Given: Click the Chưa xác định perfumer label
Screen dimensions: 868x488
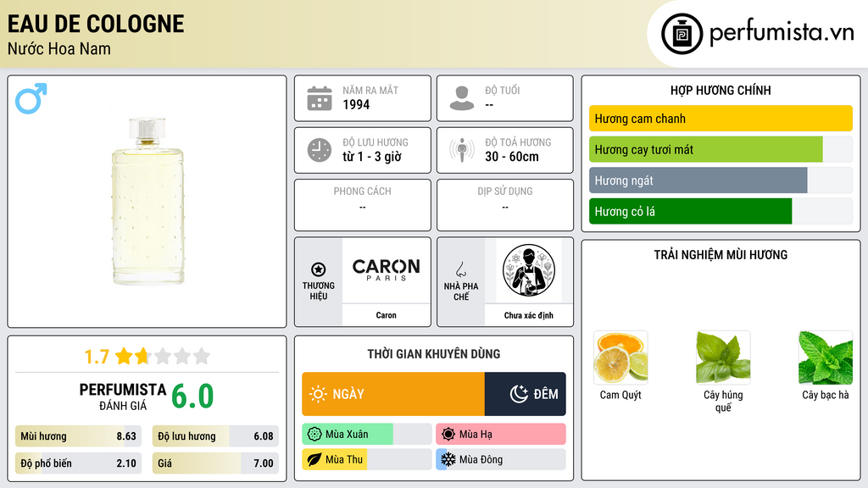Looking at the screenshot, I should [x=529, y=315].
